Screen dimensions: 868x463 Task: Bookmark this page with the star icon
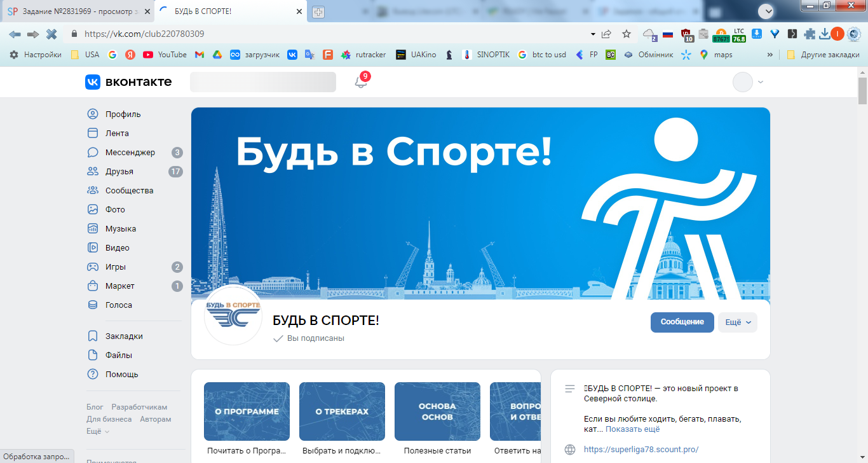click(627, 34)
